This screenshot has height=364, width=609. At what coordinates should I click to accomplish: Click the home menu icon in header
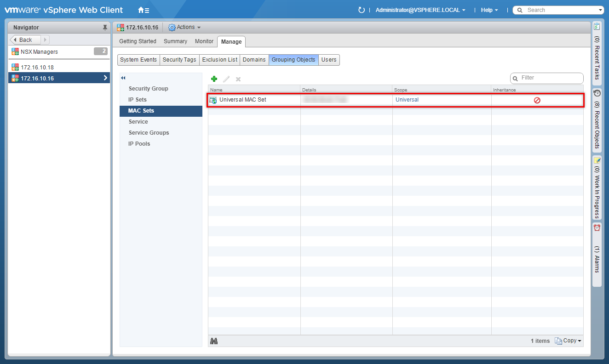pos(144,10)
